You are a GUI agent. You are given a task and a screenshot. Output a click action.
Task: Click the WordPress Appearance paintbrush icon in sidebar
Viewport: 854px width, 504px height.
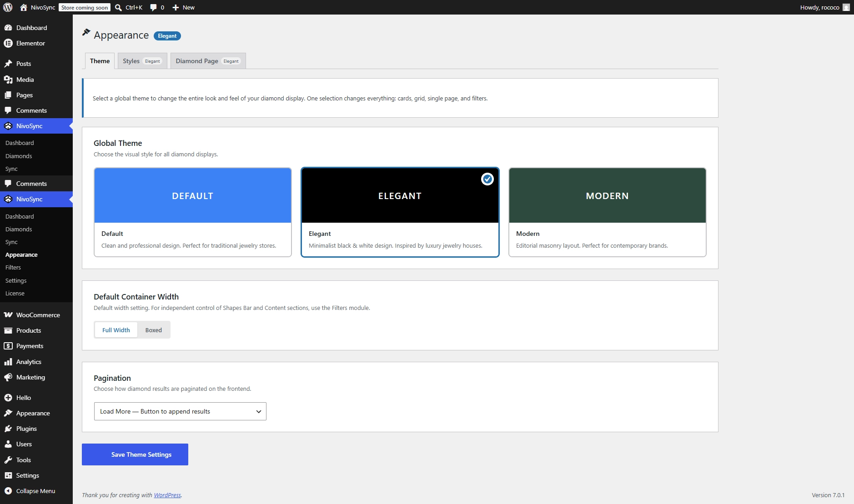(x=8, y=413)
